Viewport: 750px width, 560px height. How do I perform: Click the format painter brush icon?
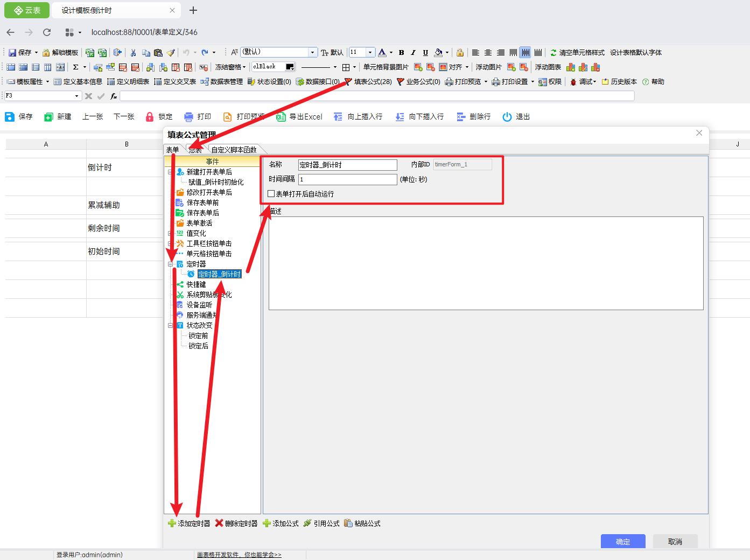point(171,53)
